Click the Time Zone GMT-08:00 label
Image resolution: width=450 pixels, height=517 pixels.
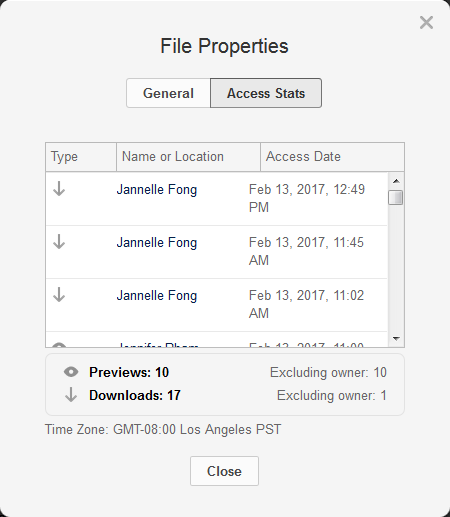tap(163, 429)
